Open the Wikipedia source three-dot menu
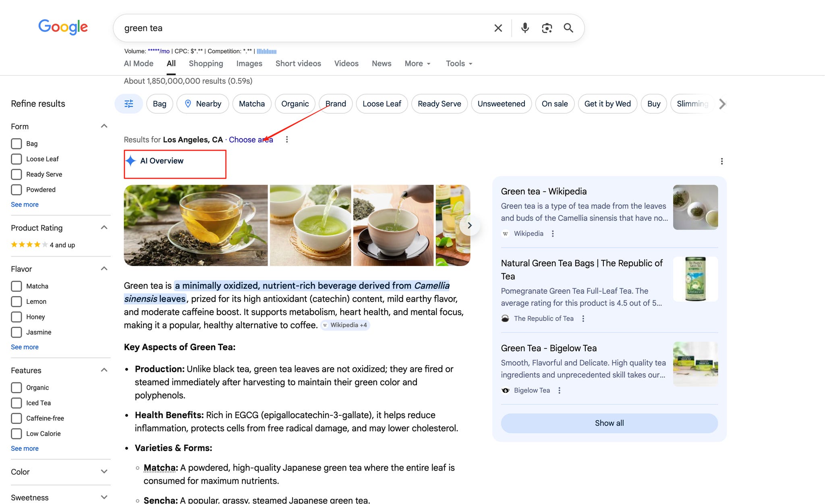The width and height of the screenshot is (825, 504). [x=553, y=234]
